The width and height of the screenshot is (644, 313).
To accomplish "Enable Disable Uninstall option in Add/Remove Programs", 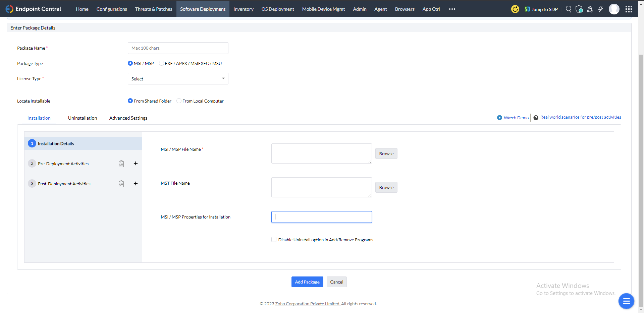I will (x=274, y=239).
